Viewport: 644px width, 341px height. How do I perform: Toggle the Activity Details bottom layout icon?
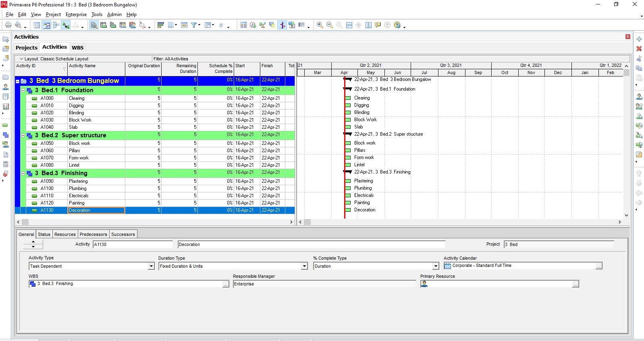coord(94,25)
